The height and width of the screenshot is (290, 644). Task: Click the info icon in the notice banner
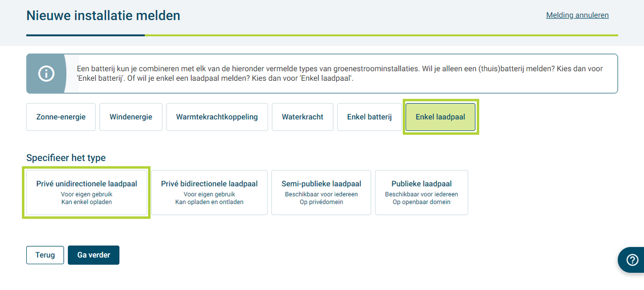[46, 74]
